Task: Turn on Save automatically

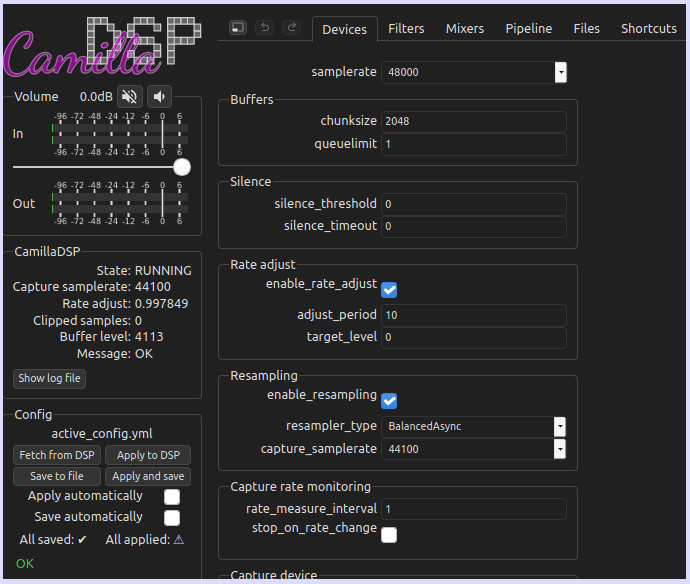Action: tap(172, 518)
